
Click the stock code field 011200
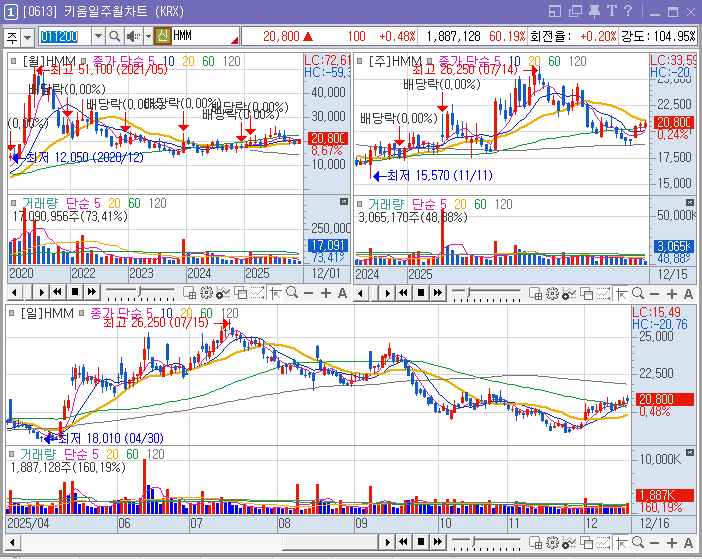point(65,36)
